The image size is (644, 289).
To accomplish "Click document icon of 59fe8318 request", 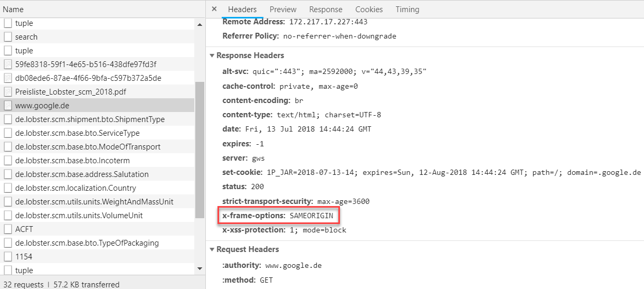I will (8, 64).
